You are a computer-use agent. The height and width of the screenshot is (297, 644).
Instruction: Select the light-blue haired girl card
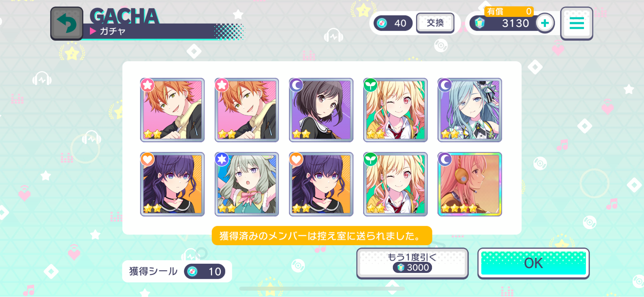coord(469,110)
